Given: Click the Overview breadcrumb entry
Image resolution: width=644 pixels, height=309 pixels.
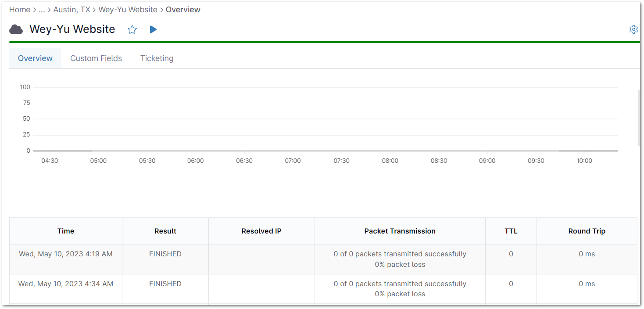Looking at the screenshot, I should pos(183,9).
